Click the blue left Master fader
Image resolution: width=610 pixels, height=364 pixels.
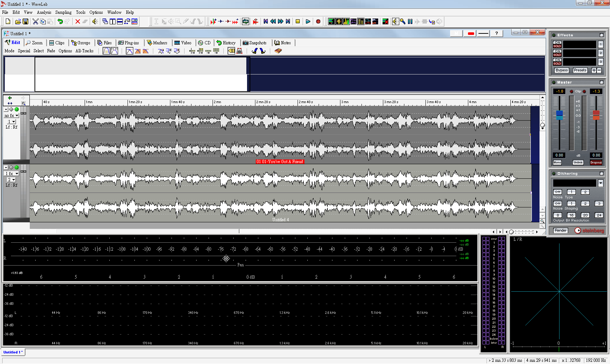[559, 115]
